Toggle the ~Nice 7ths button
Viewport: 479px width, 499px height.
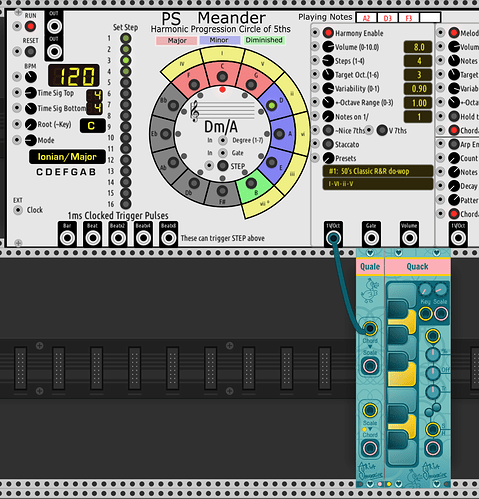328,130
